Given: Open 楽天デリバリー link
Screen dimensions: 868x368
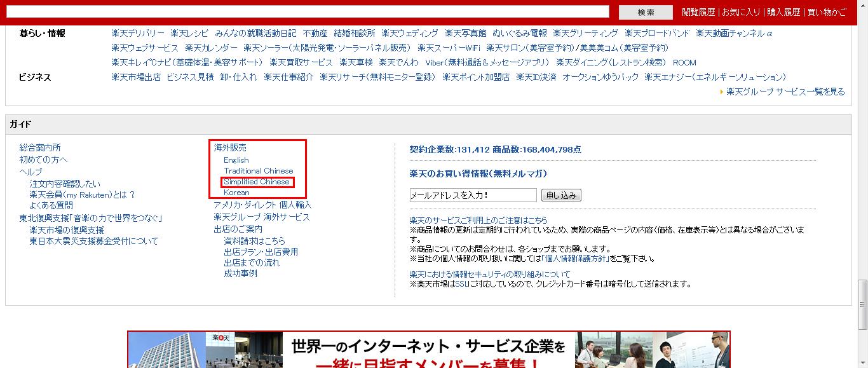Looking at the screenshot, I should (x=137, y=33).
